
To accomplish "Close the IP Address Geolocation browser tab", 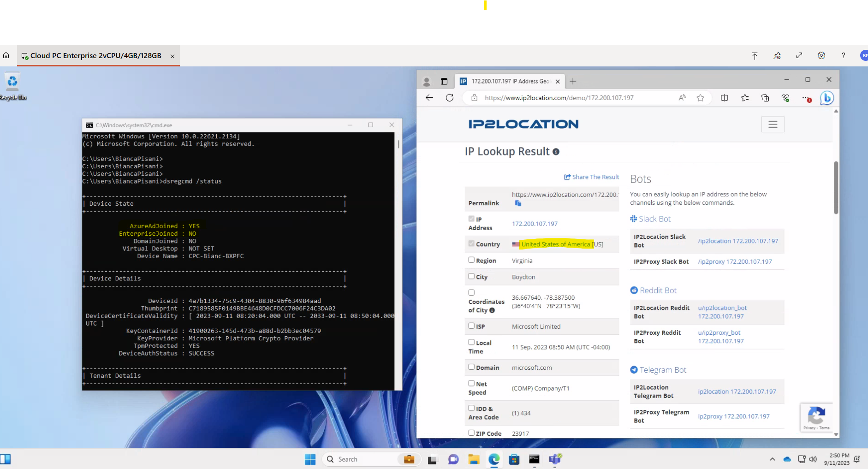I will [558, 81].
